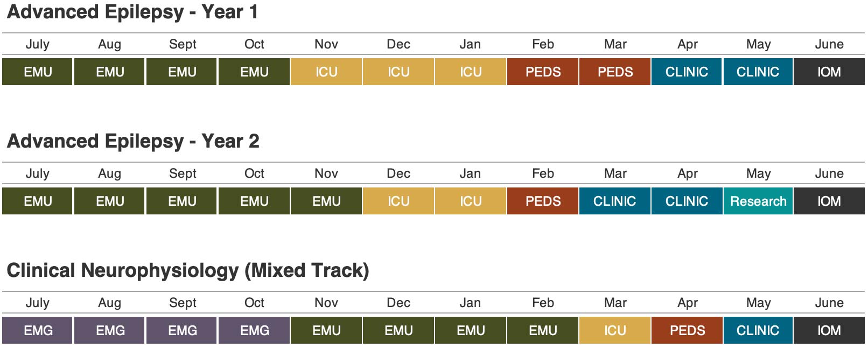Viewport: 868px width, 348px height.
Task: Select the Advanced Epilepsy - Year 2 heading
Action: click(x=132, y=141)
